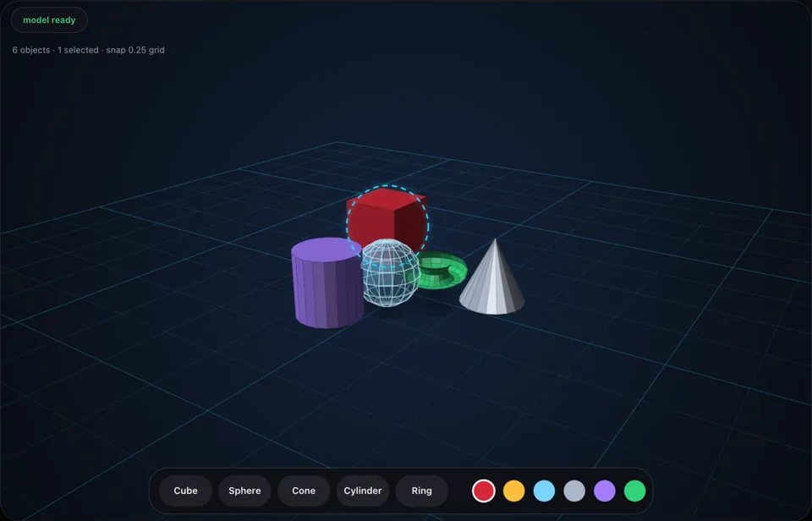Click the objects and snap status text
The width and height of the screenshot is (812, 521).
pyautogui.click(x=89, y=50)
